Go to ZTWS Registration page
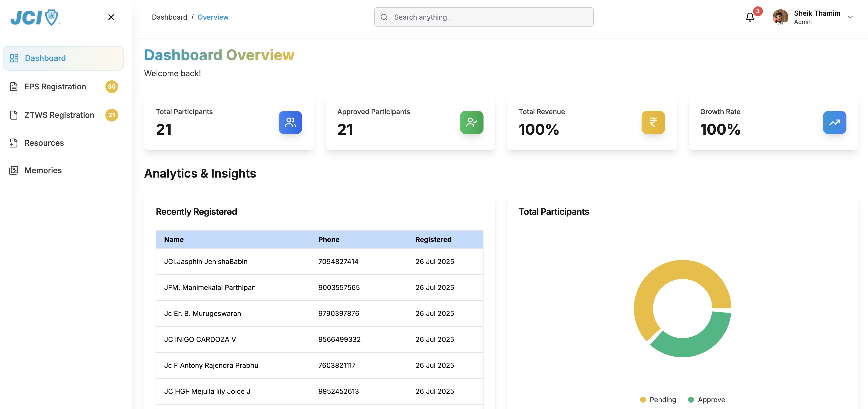 [59, 115]
